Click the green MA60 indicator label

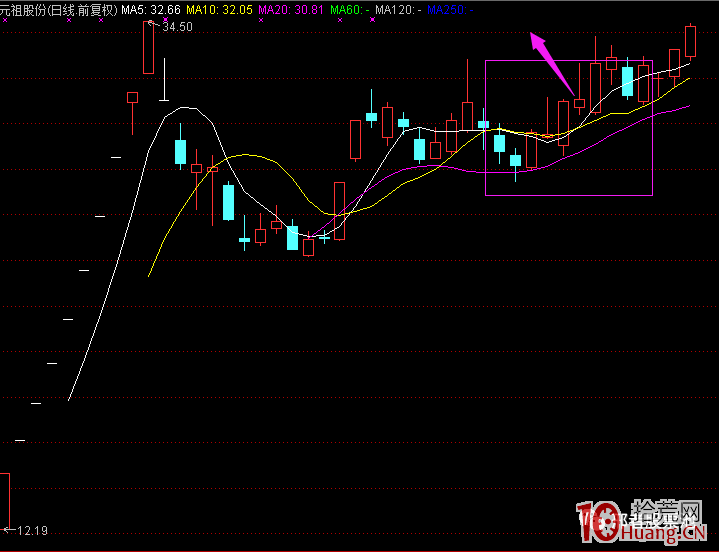[x=349, y=10]
